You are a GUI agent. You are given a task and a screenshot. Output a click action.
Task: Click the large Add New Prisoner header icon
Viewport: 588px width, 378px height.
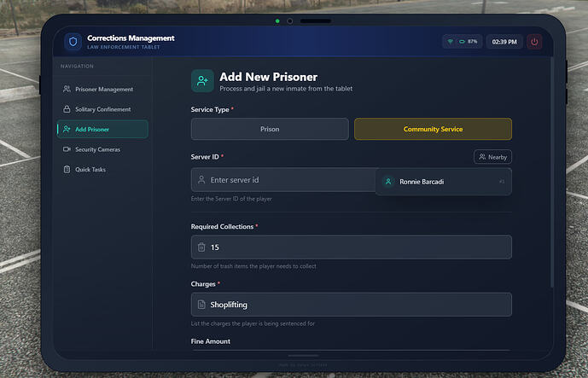pos(202,80)
